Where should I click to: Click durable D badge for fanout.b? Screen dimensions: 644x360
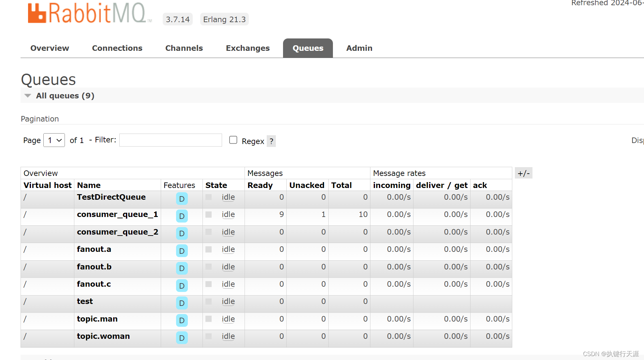click(182, 268)
